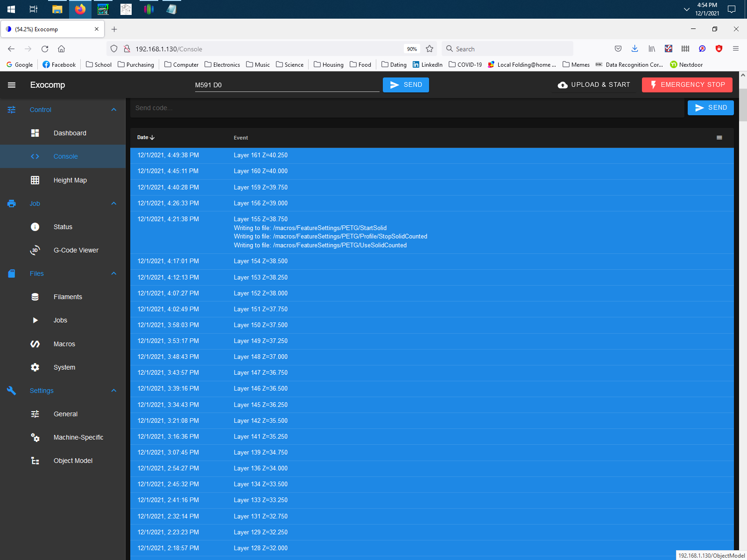Open the Firefox downloads panel
Screen dimensions: 747x560
[x=635, y=49]
